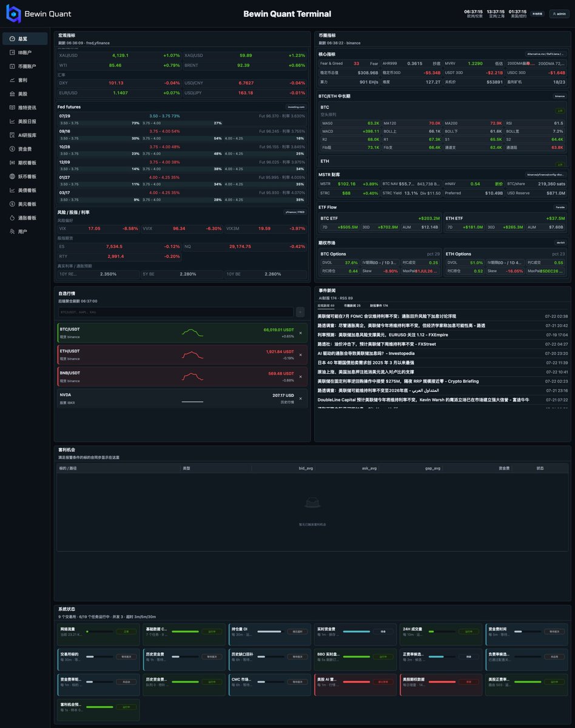Click the deribit source badge in 期权市场
The image size is (575, 728).
click(560, 243)
